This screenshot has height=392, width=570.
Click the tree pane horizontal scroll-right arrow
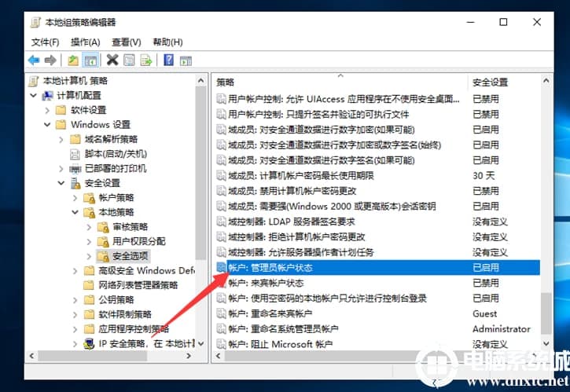coord(189,356)
